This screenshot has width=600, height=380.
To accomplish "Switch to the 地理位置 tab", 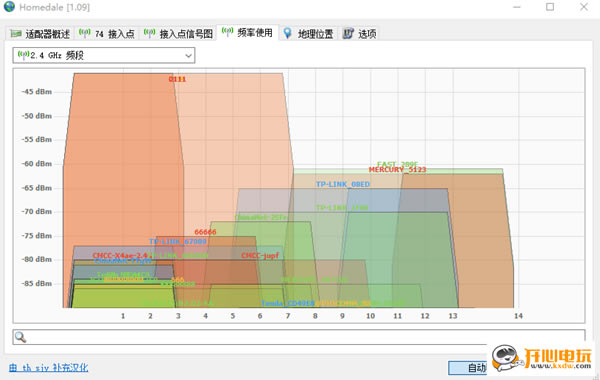I will click(308, 34).
